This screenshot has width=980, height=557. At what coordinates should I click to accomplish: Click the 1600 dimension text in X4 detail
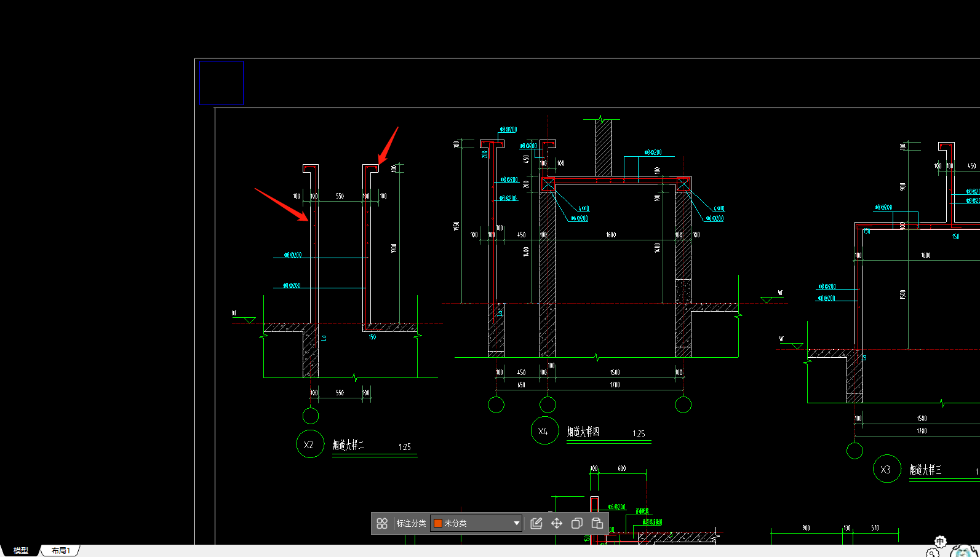(x=611, y=235)
